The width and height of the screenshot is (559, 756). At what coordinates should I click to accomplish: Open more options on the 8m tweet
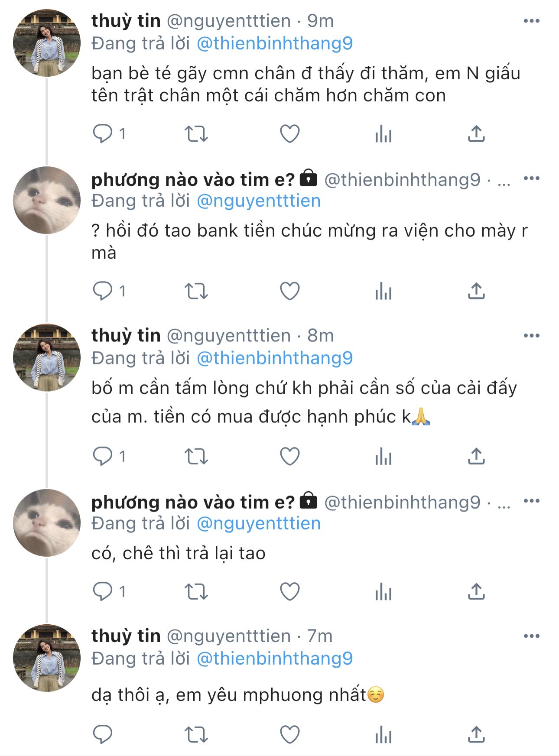pyautogui.click(x=531, y=335)
